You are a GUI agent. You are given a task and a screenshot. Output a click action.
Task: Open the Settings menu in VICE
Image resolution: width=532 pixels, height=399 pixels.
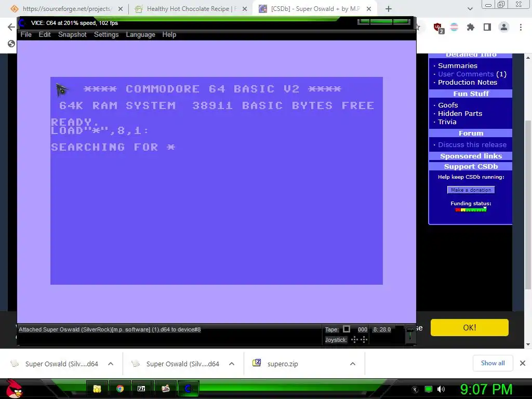(x=106, y=35)
